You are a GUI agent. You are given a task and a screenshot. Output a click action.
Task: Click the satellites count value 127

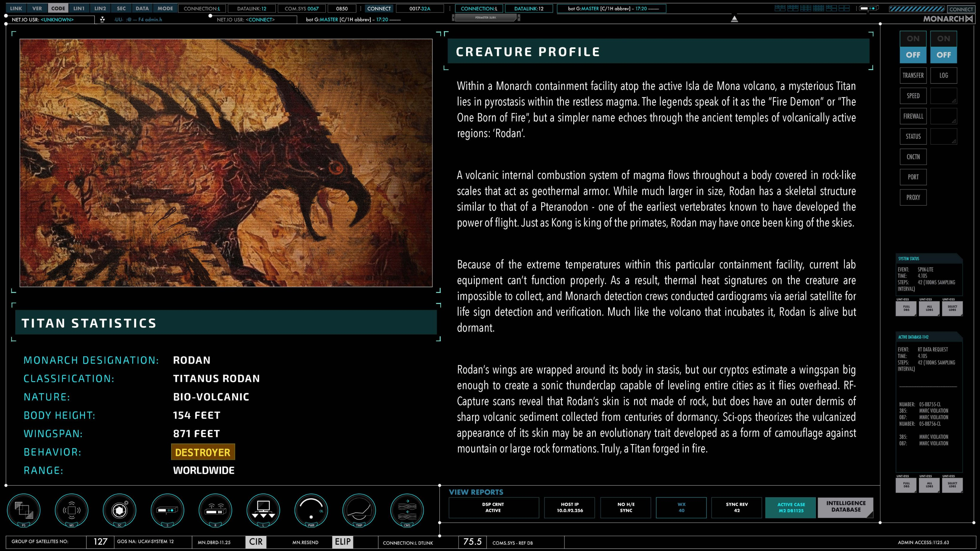pyautogui.click(x=101, y=541)
